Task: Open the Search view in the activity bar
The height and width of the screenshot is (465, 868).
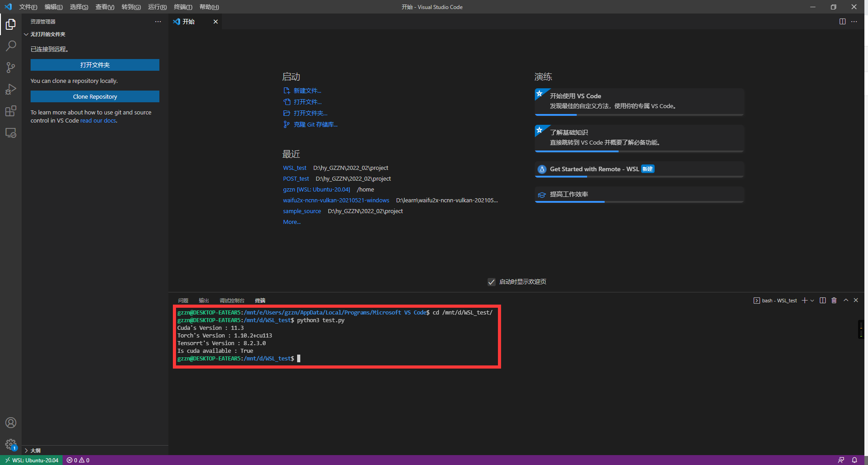Action: point(11,46)
